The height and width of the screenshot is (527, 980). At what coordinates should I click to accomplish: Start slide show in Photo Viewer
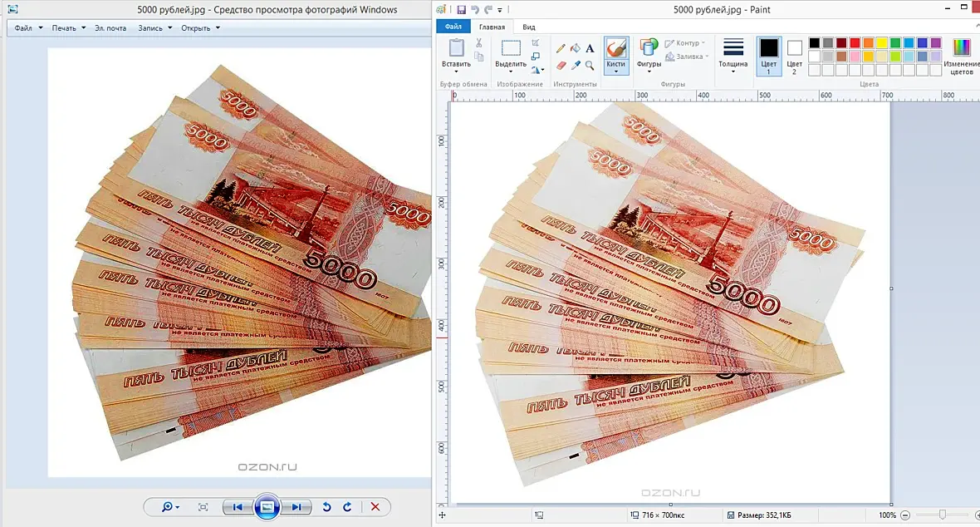coord(267,507)
